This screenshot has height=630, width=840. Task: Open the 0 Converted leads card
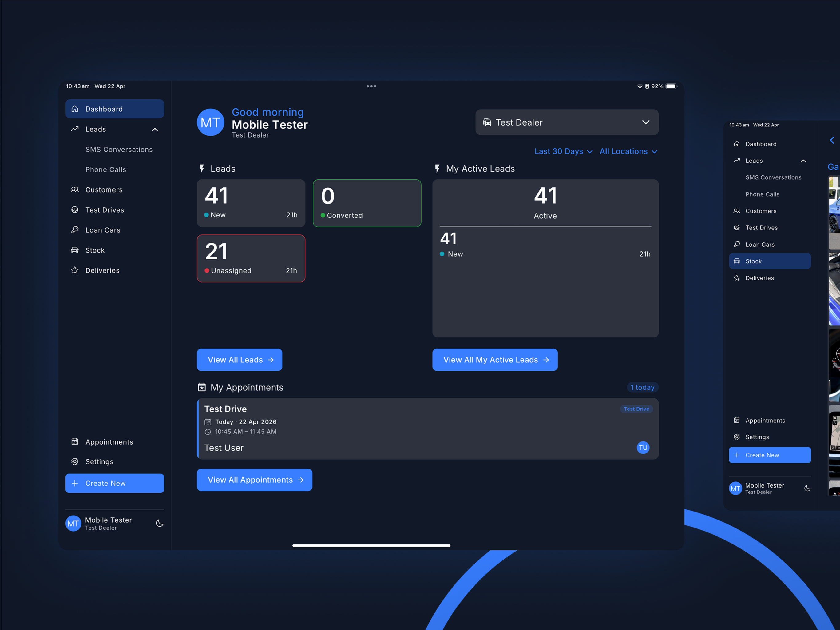point(367,203)
